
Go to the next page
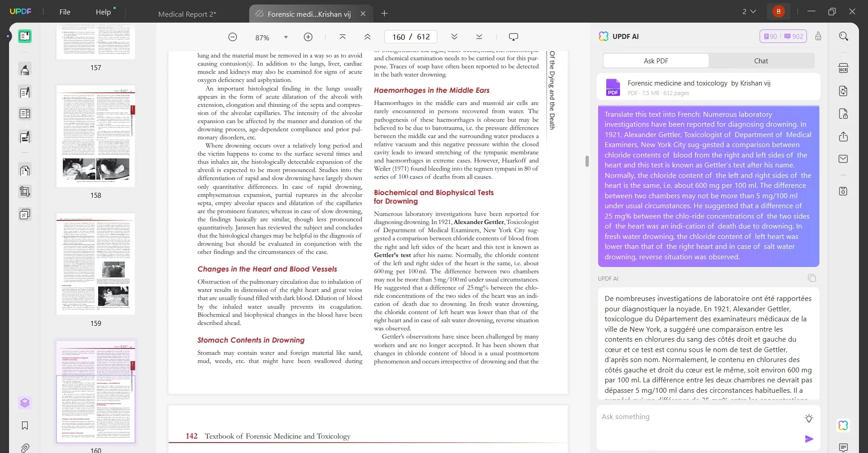click(454, 37)
